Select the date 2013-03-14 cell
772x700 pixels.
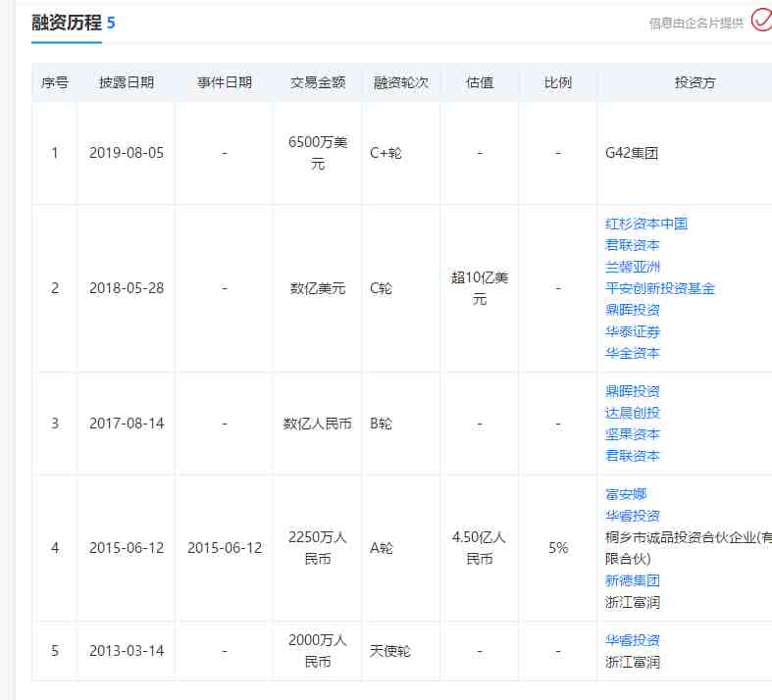pyautogui.click(x=127, y=651)
